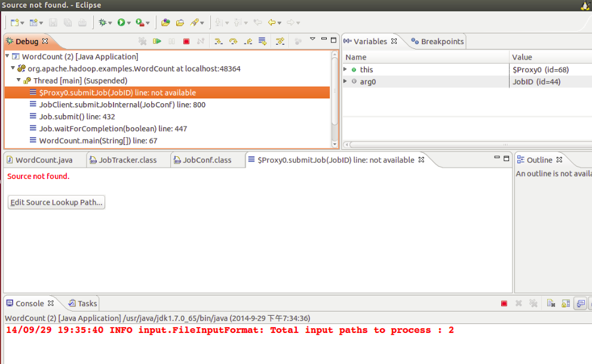Collapse the WordCount (2) launch node
The height and width of the screenshot is (364, 592).
[7, 56]
